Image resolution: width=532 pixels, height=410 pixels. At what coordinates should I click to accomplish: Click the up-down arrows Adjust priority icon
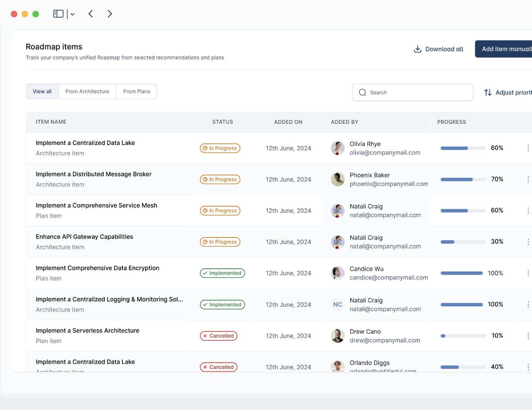[488, 92]
